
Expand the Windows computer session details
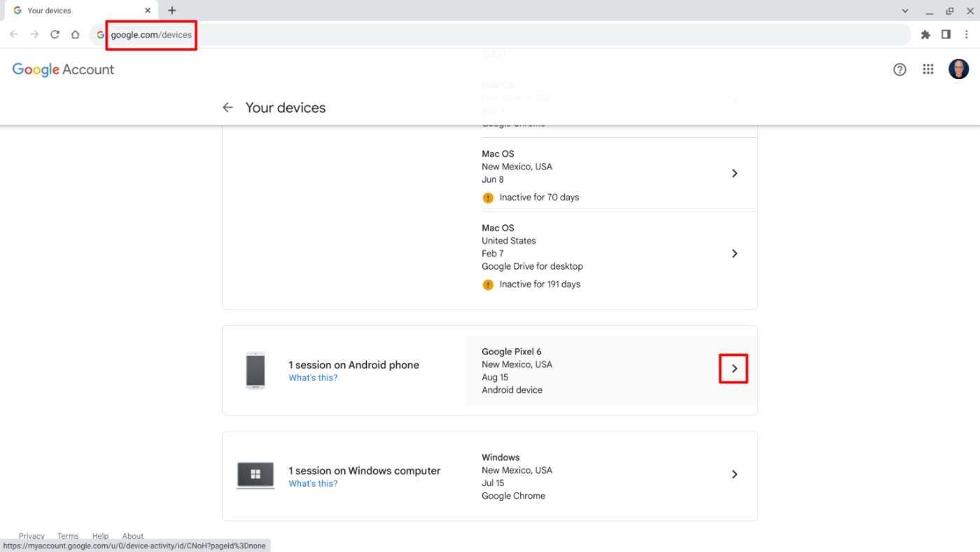(x=734, y=474)
